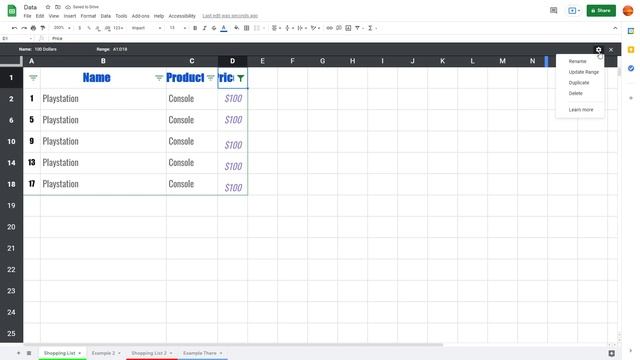
Task: Open the Shopping List tab dropdown arrow
Action: (80, 353)
